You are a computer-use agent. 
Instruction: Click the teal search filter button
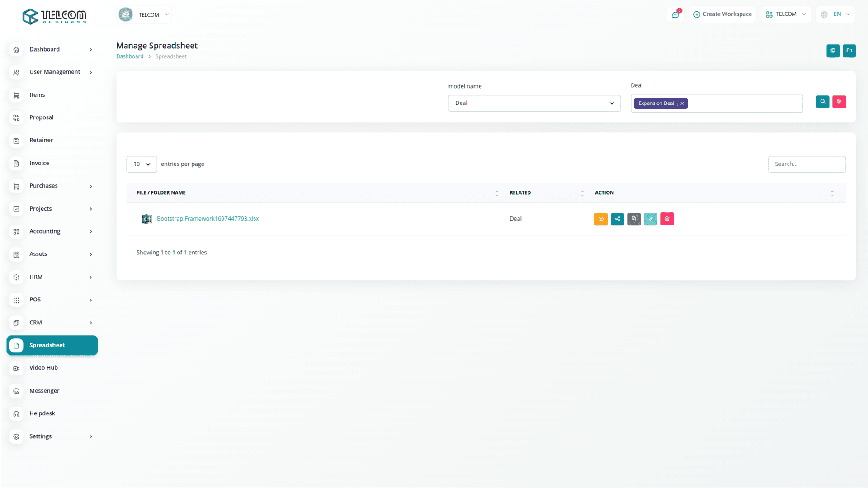[x=823, y=102]
